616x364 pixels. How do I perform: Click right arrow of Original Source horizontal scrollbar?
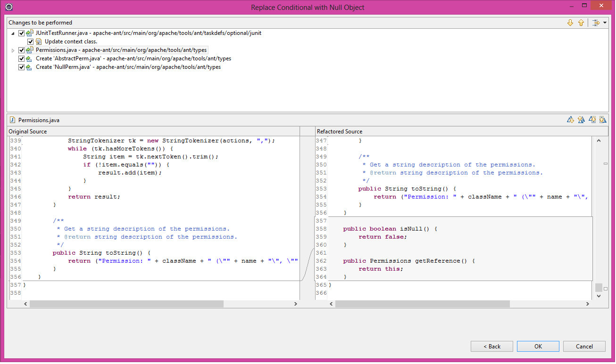pyautogui.click(x=296, y=304)
